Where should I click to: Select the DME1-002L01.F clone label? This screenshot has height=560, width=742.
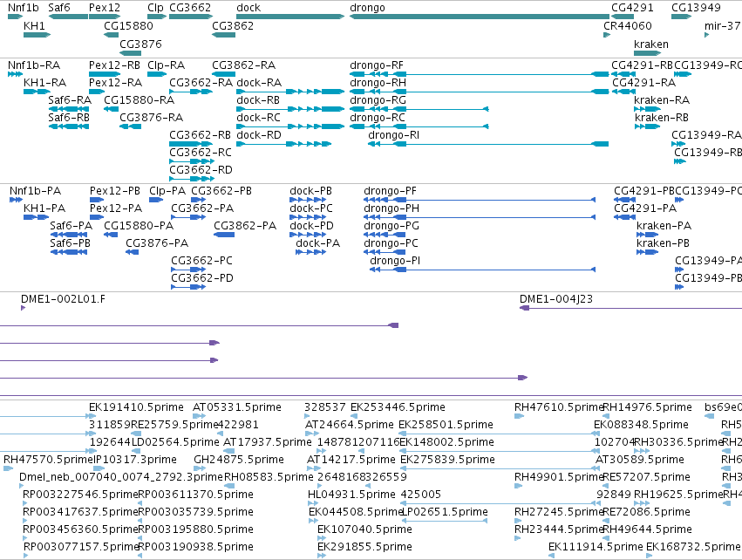[63, 299]
